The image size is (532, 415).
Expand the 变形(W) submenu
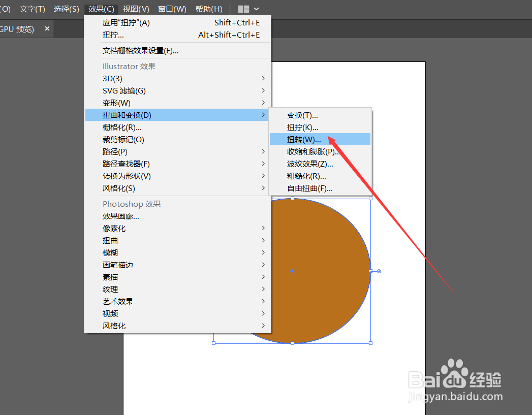click(177, 103)
